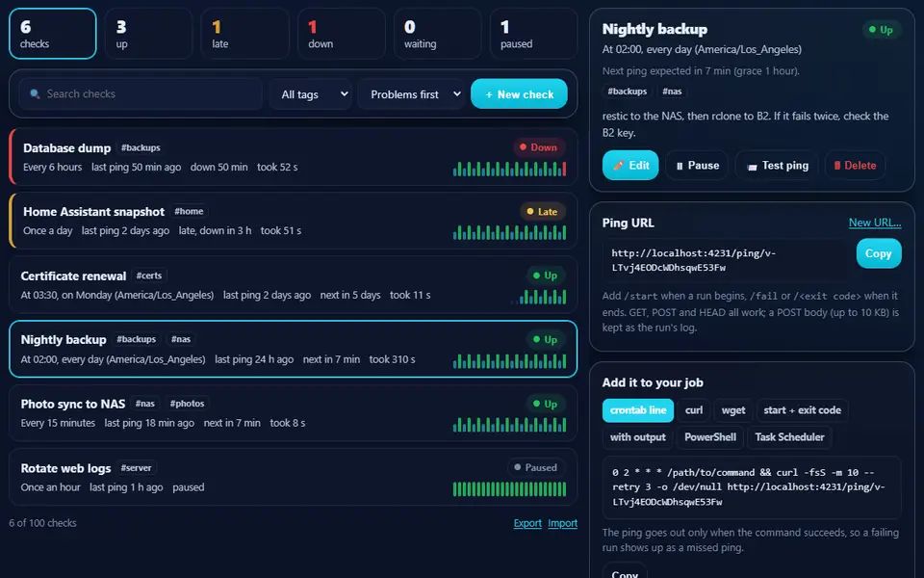Delete the Nightly backup check
This screenshot has width=924, height=578.
point(855,166)
